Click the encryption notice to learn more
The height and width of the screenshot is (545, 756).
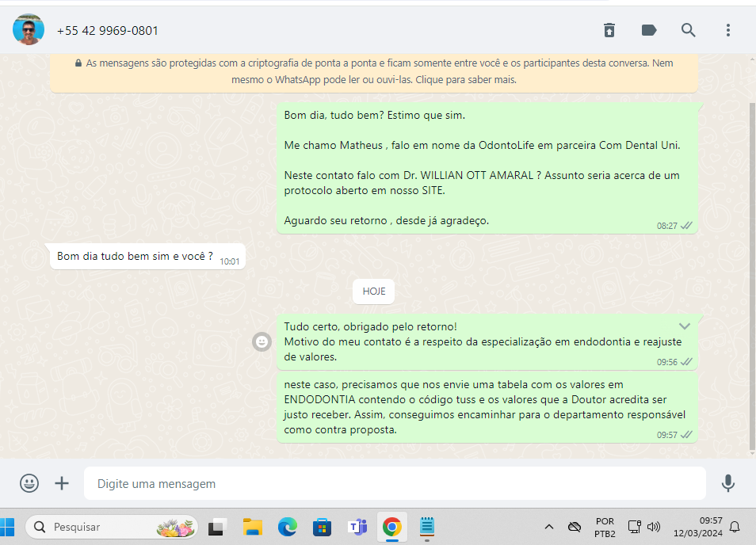coord(374,71)
